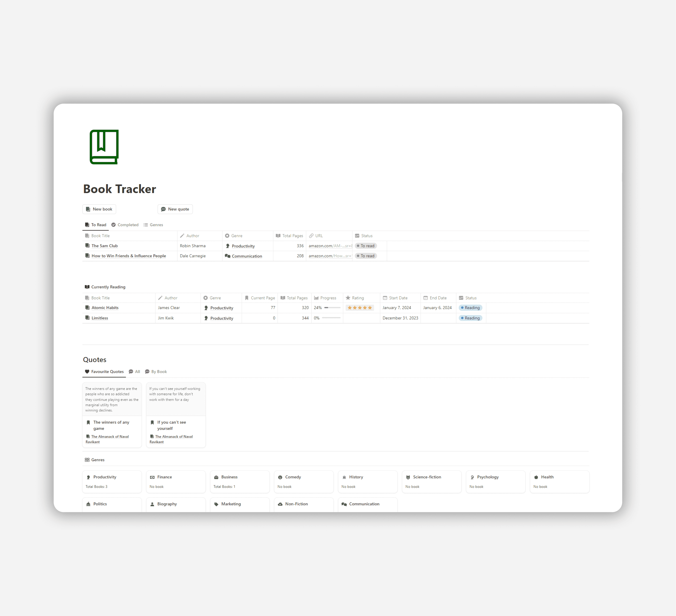Click the Communication genre of How to Win Friends
The image size is (676, 616).
[x=244, y=256]
